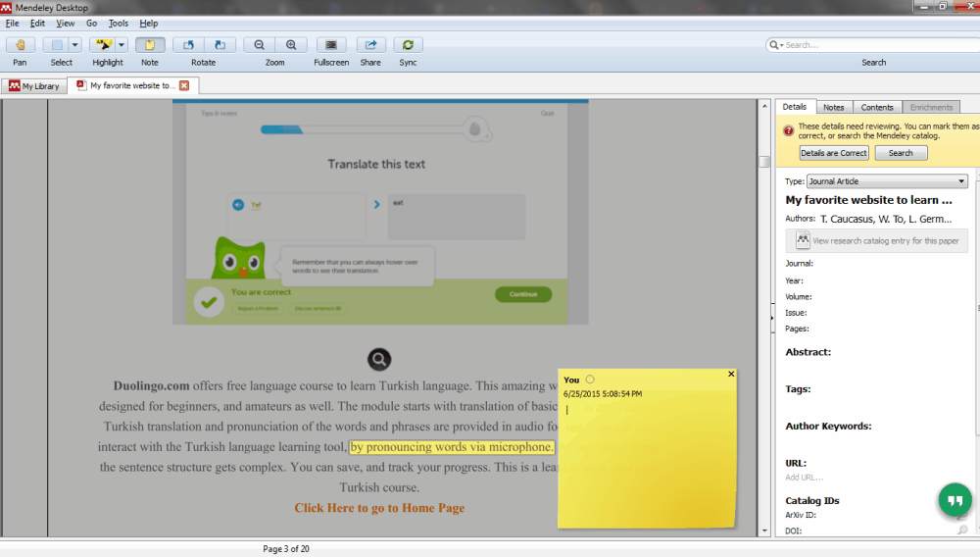980x557 pixels.
Task: Choose the Select text tool
Action: point(57,45)
